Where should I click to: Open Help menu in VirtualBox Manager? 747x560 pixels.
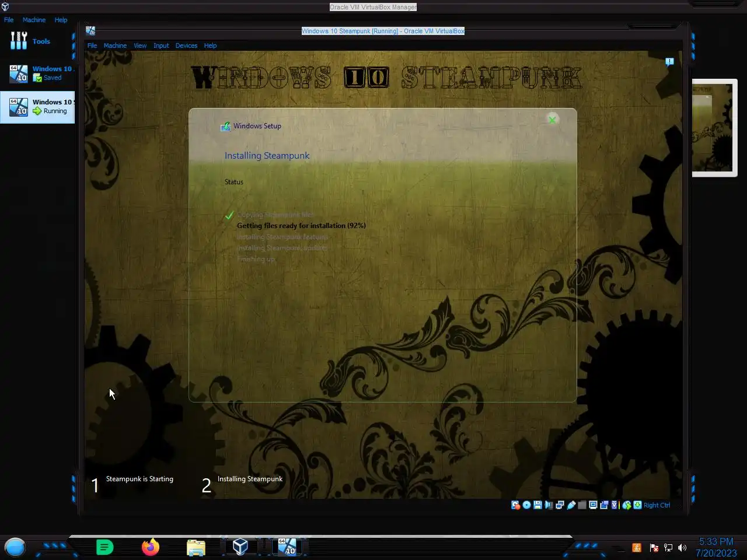(61, 20)
